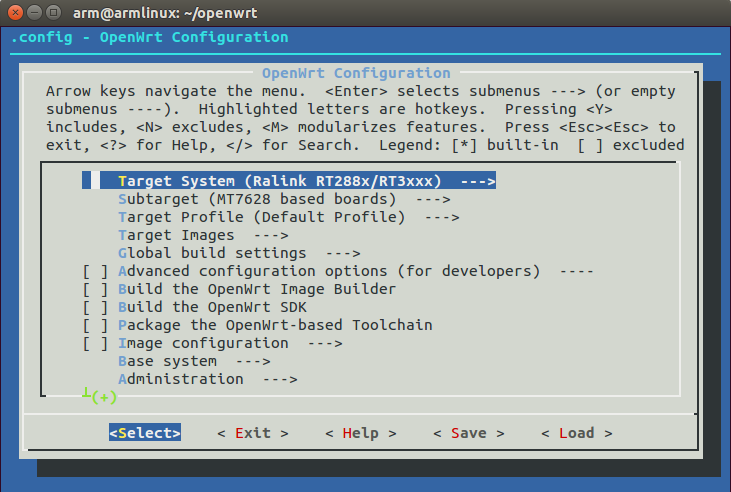Toggle the Image configuration checkbox
Screen dimensions: 731x492
(96, 344)
